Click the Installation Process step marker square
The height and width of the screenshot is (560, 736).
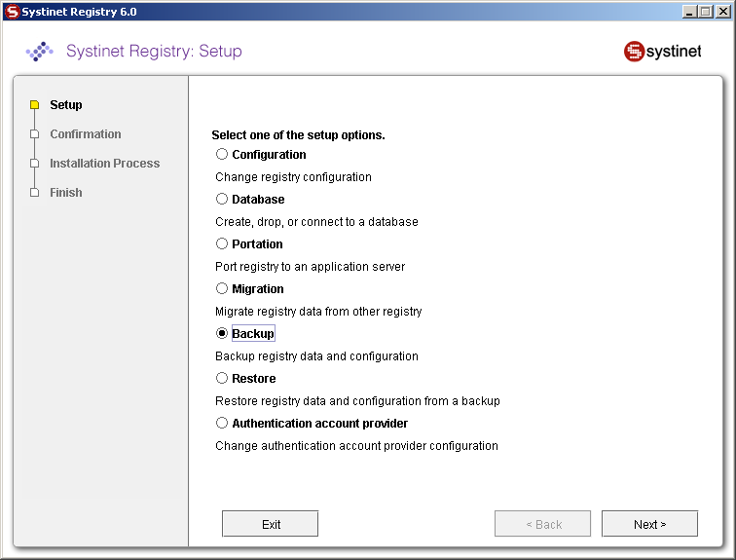[35, 164]
